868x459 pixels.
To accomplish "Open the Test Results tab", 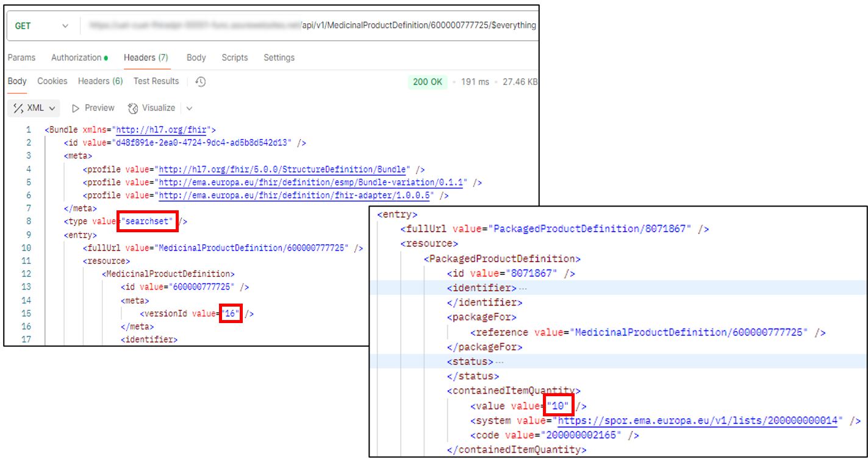I will (x=156, y=81).
